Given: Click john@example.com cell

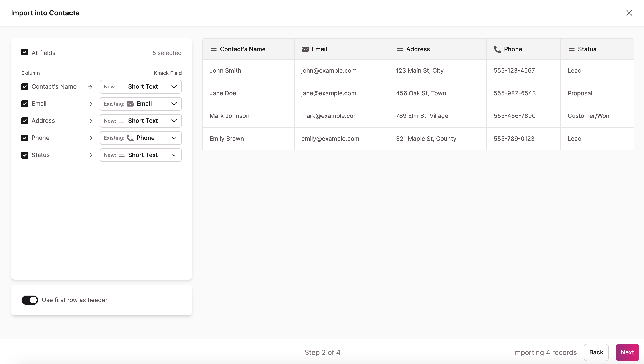Looking at the screenshot, I should 342,71.
